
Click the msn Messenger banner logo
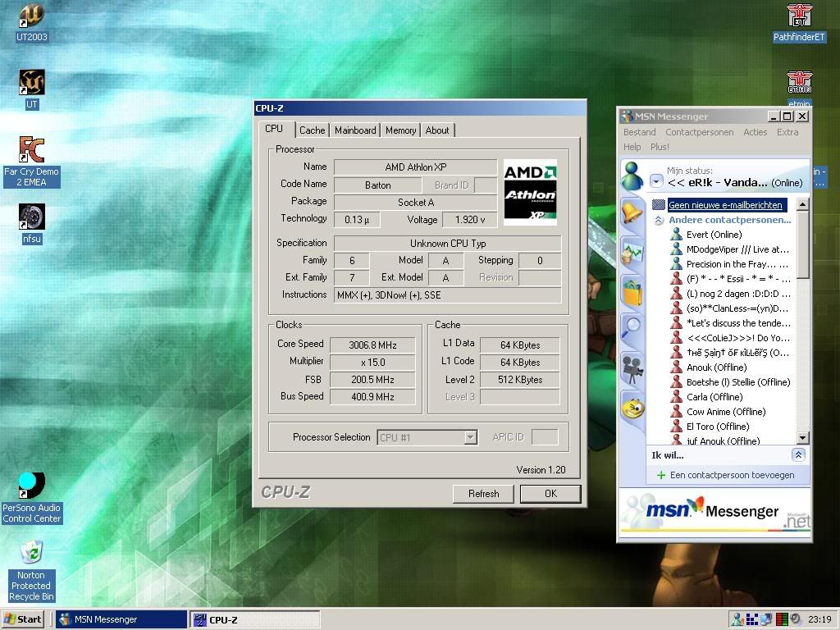714,511
